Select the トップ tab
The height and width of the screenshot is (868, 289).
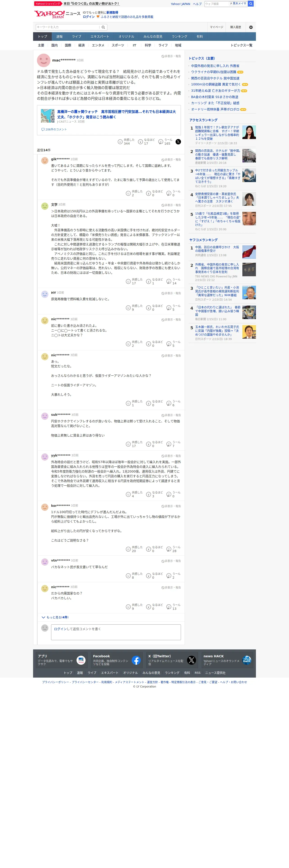42,37
